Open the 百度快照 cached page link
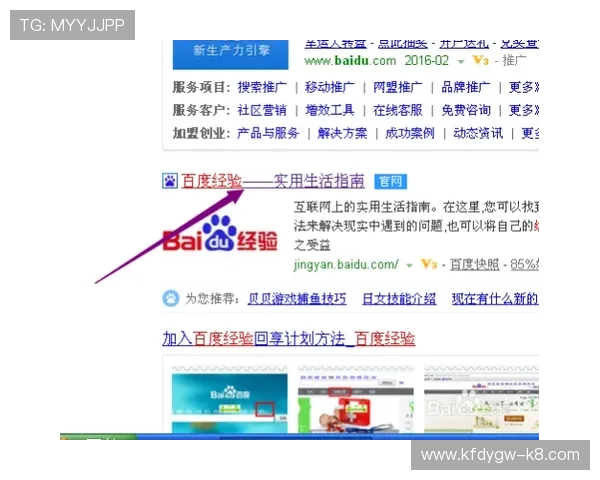The width and height of the screenshot is (600, 480). click(474, 264)
